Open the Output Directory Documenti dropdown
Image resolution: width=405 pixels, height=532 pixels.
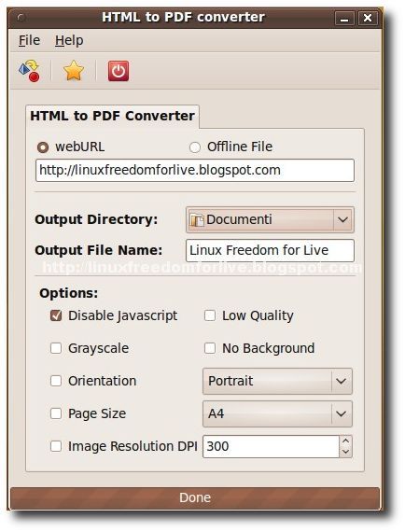(x=270, y=220)
